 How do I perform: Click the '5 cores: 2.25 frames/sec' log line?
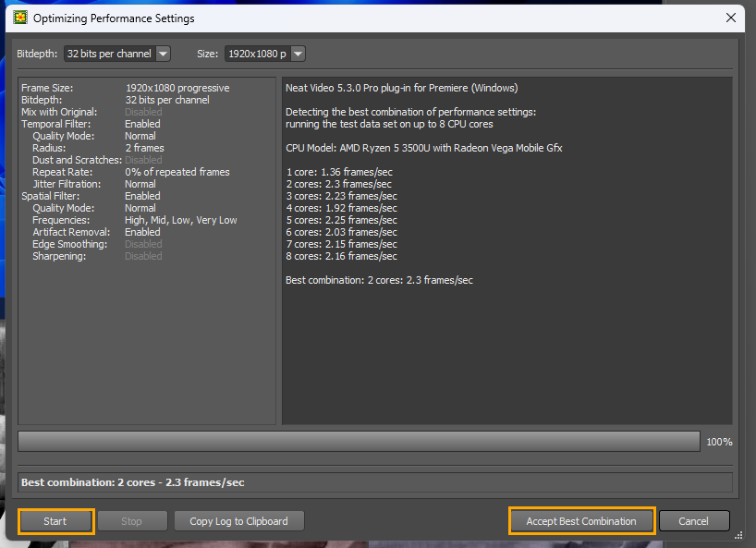[341, 220]
